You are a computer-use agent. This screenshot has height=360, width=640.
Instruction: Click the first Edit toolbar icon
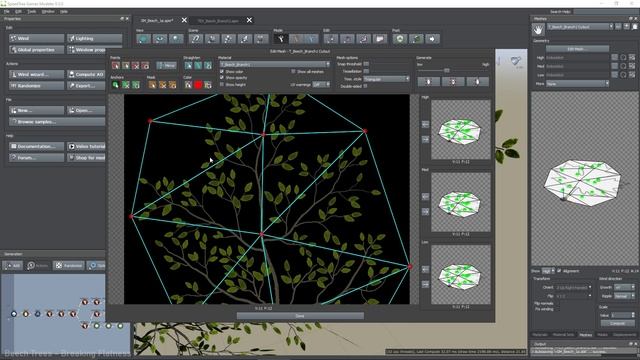[x=331, y=39]
